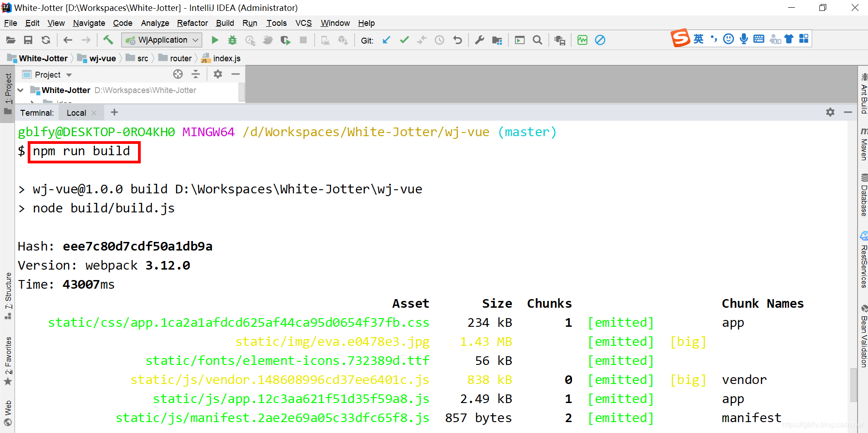Open Settings via the wrench icon

[479, 40]
